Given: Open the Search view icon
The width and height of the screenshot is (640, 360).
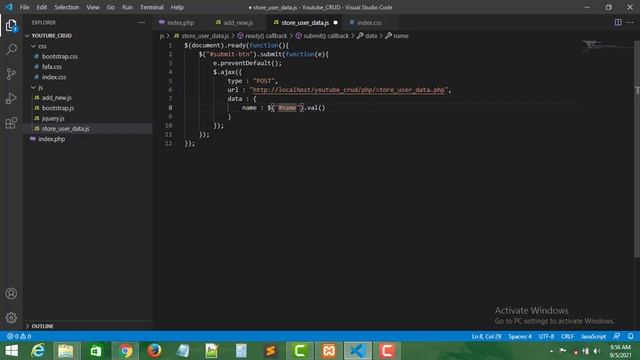Looking at the screenshot, I should pyautogui.click(x=11, y=49).
